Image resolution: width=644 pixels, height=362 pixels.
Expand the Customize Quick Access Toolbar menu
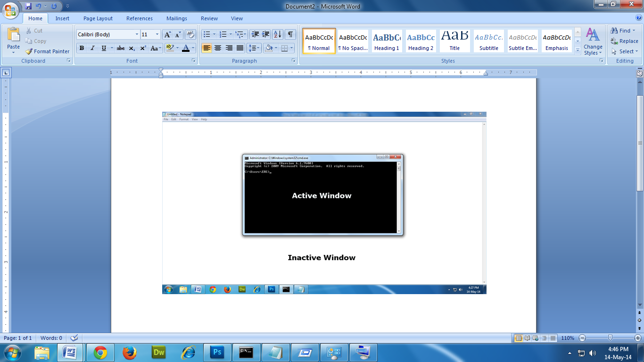[67, 6]
